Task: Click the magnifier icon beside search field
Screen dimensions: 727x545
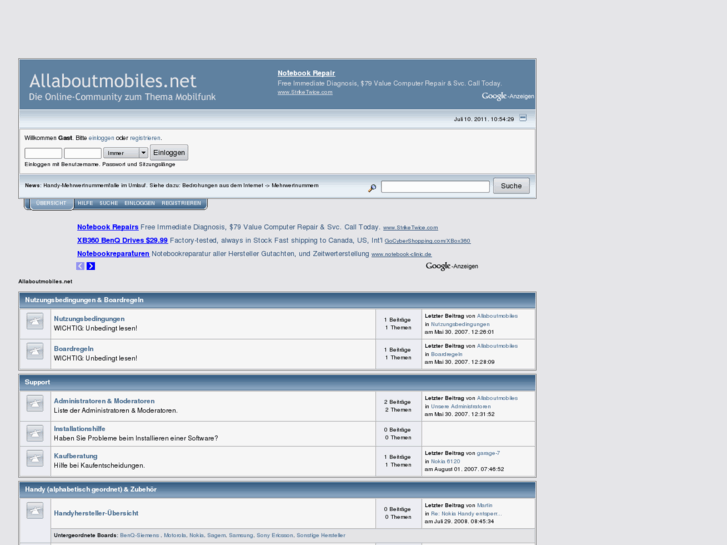Action: pos(372,187)
